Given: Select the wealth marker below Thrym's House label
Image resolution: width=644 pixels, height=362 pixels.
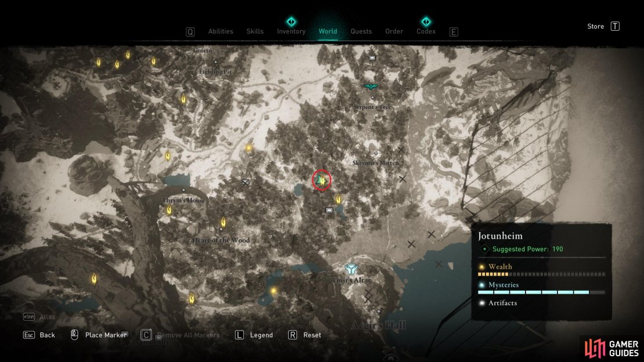Looking at the screenshot, I should tap(169, 210).
